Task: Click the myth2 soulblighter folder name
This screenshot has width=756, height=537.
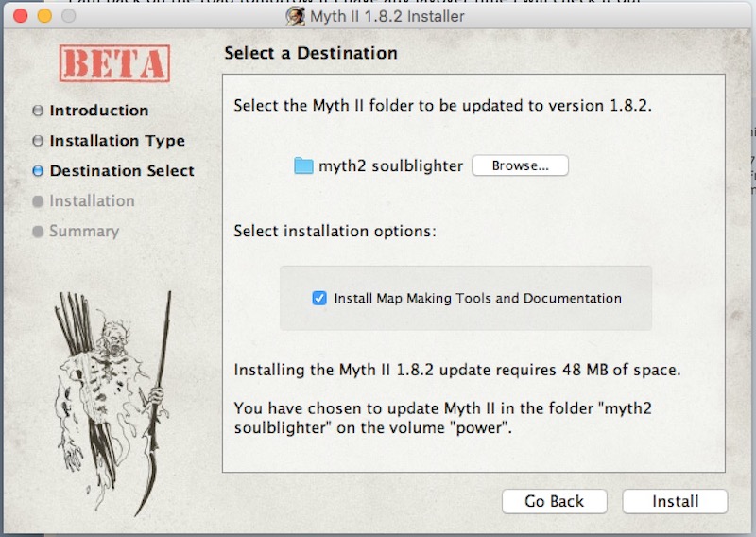Action: point(391,165)
